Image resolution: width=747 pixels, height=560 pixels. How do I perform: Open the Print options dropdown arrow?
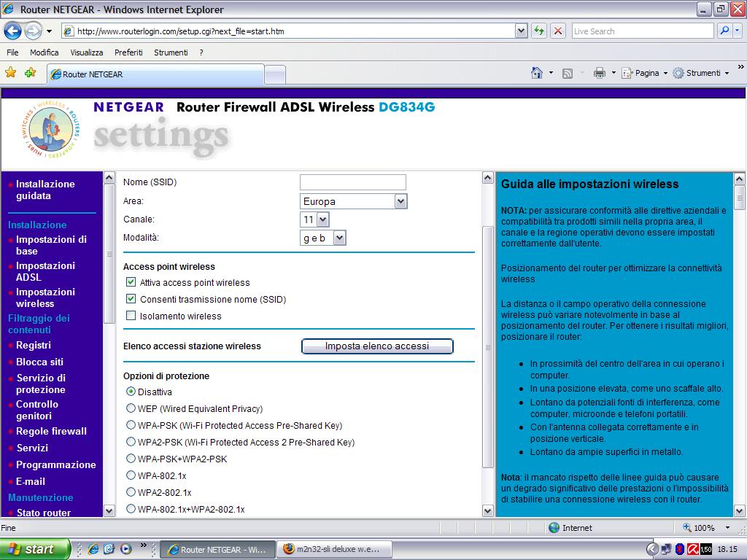[614, 74]
